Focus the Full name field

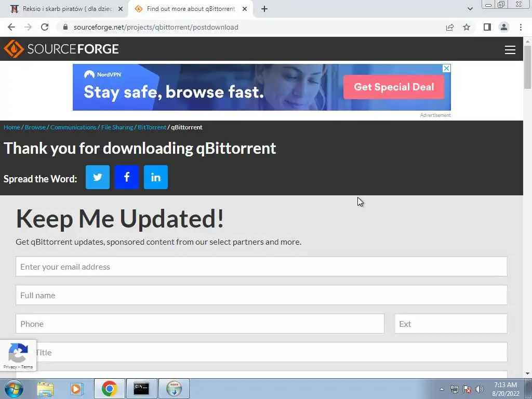[261, 295]
